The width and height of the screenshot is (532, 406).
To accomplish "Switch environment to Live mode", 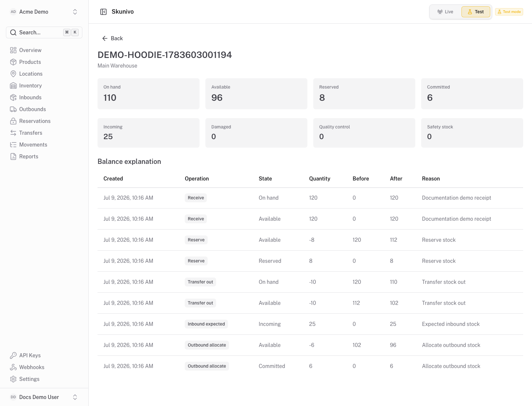I will [446, 12].
